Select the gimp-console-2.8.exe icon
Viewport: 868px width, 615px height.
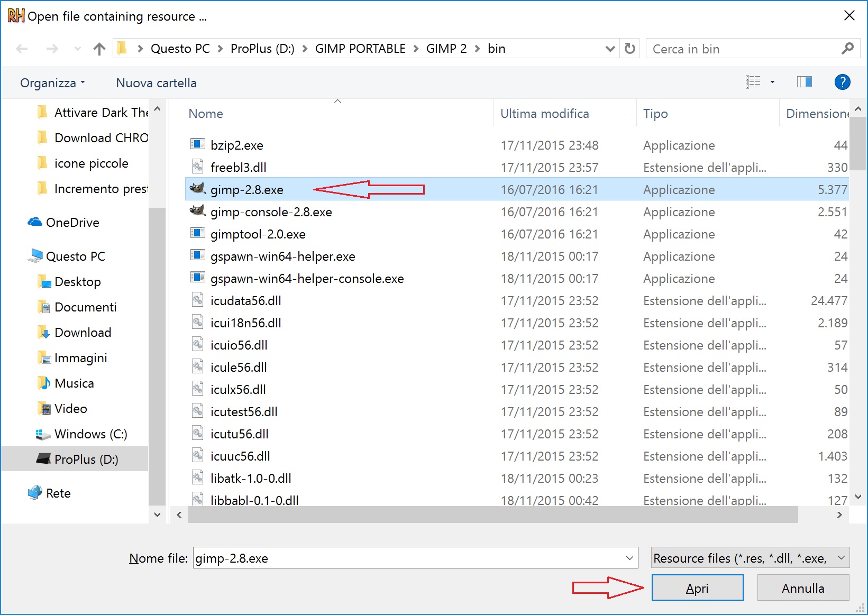[198, 211]
